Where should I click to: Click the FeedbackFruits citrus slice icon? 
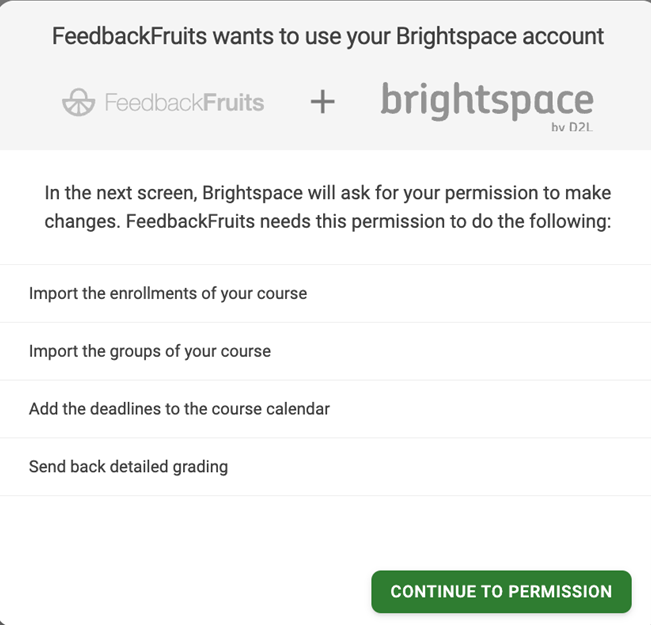(78, 102)
